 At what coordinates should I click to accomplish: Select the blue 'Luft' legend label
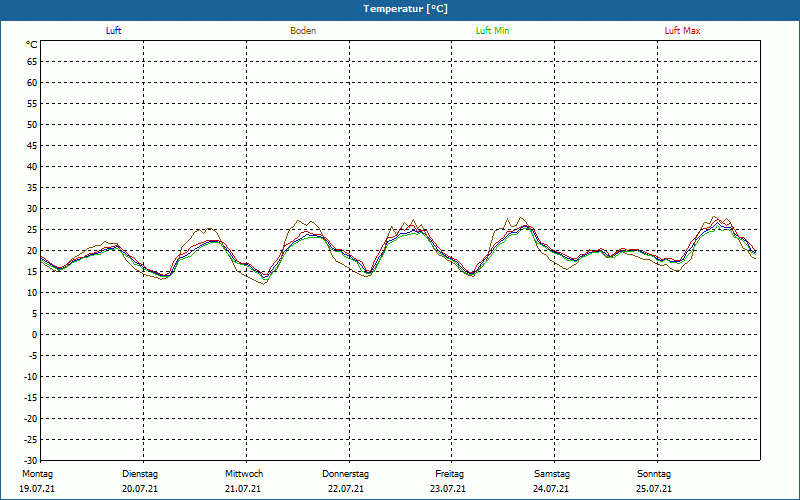coord(113,31)
